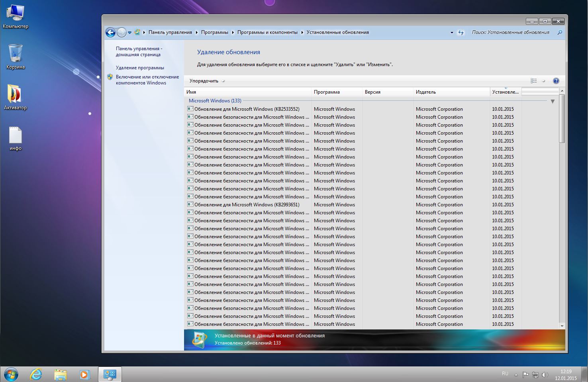Collapse the Microsoft Windows (133) group
Screen dimensions: 588x382
(553, 101)
